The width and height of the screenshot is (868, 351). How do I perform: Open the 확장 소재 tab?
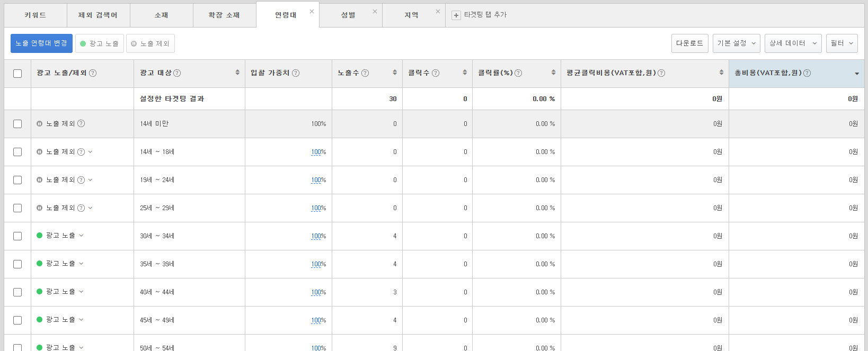224,15
